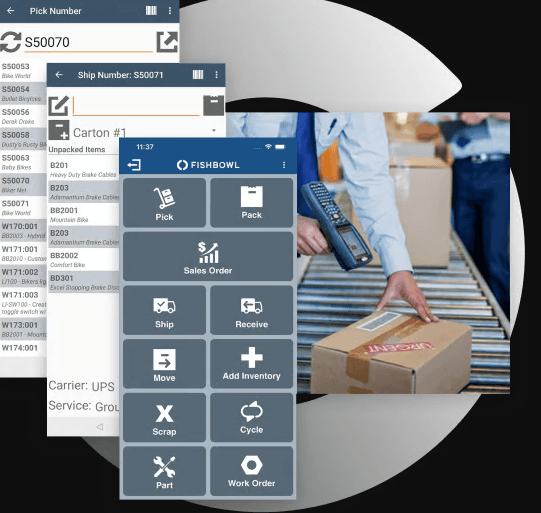Tap the Add Inventory tile
Viewport: 541px width, 513px height.
(x=252, y=364)
